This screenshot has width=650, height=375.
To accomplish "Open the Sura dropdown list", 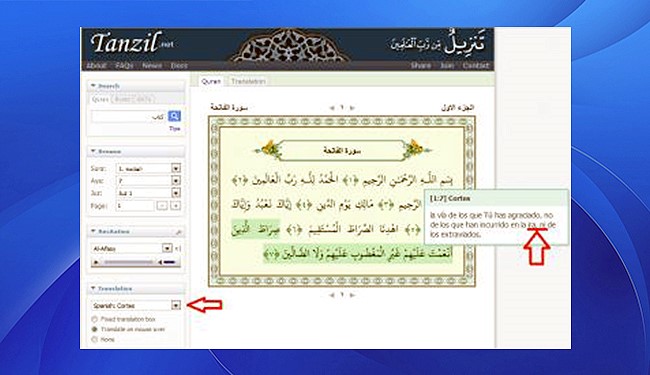I will coord(176,169).
